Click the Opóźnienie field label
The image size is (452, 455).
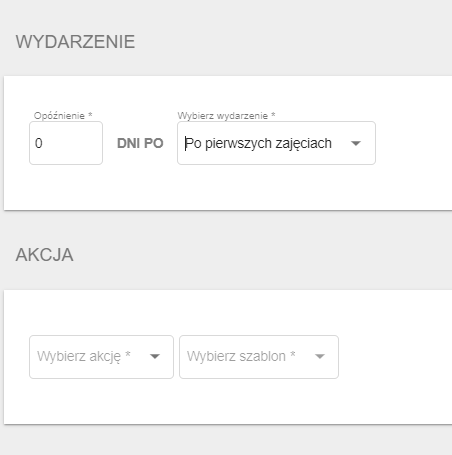click(59, 116)
